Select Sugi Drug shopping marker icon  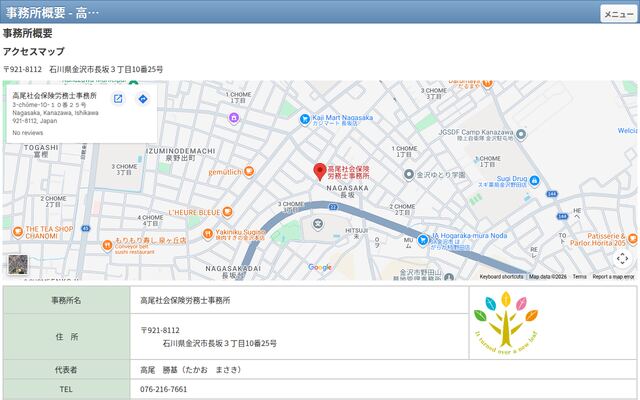(534, 180)
